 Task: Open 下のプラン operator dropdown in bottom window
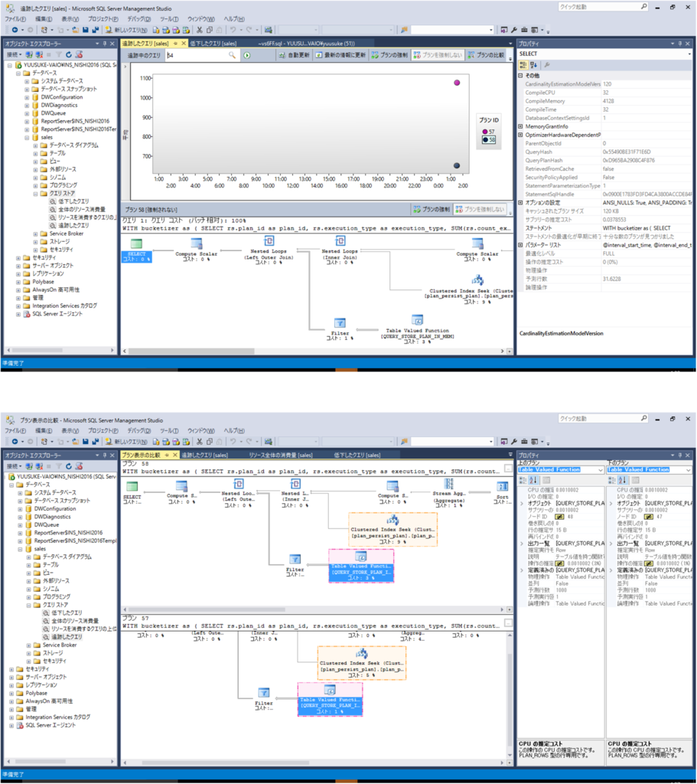pos(689,470)
